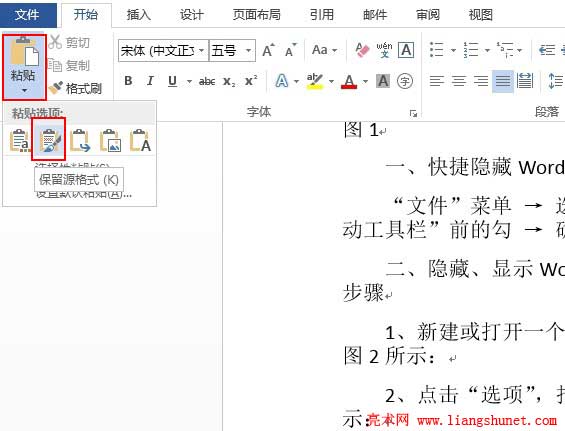The width and height of the screenshot is (565, 431).
Task: Choose the Merge Formatting paste icon
Action: click(x=80, y=140)
